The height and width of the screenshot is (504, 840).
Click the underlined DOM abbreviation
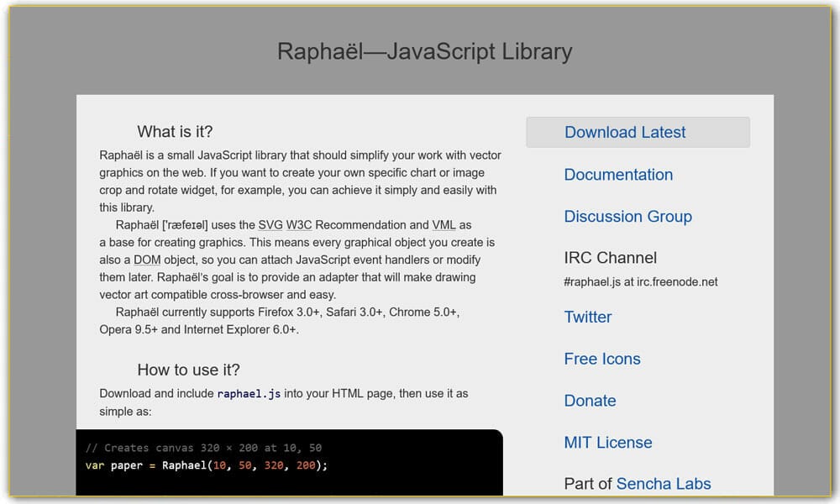coord(147,260)
